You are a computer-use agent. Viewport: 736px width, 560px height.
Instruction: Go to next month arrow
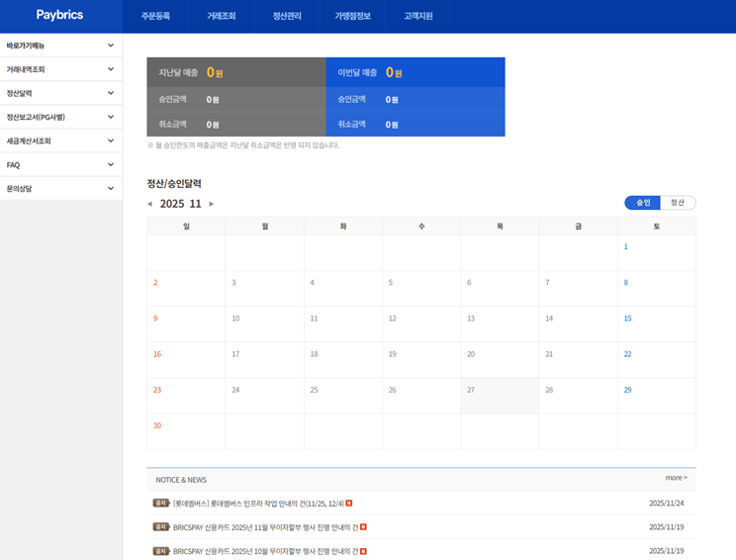coord(212,204)
